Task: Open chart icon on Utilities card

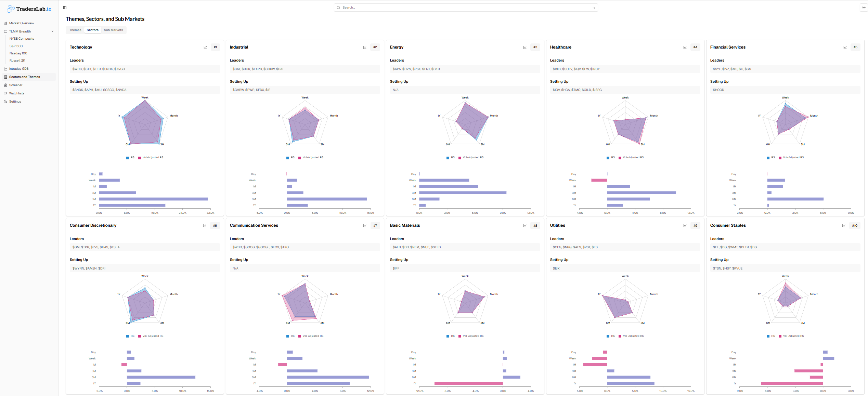Action: 685,226
